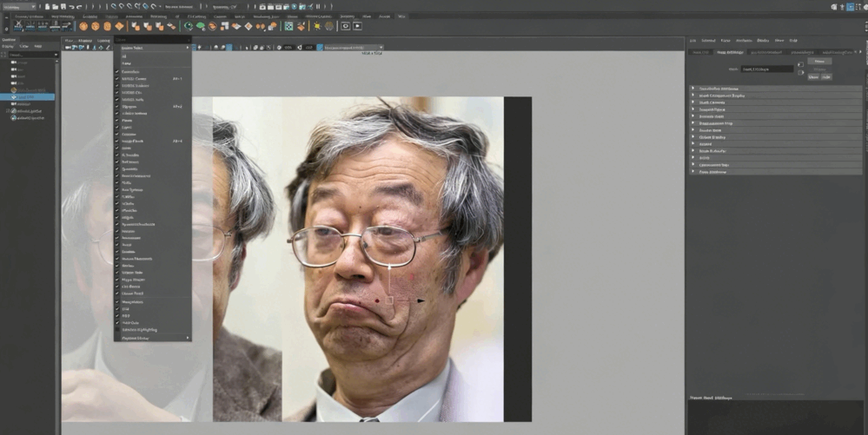Click the Show button in Attribute Editor
868x435 pixels.
(x=813, y=77)
